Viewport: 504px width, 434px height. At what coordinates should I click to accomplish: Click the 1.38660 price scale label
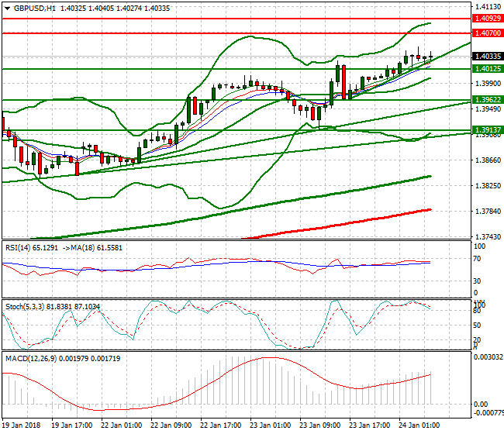pyautogui.click(x=488, y=160)
